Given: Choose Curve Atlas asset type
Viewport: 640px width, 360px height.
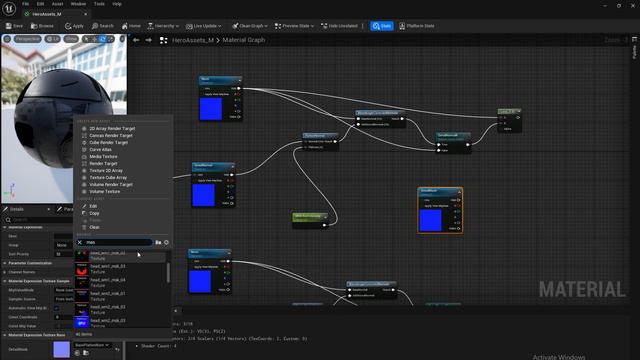Looking at the screenshot, I should 100,149.
